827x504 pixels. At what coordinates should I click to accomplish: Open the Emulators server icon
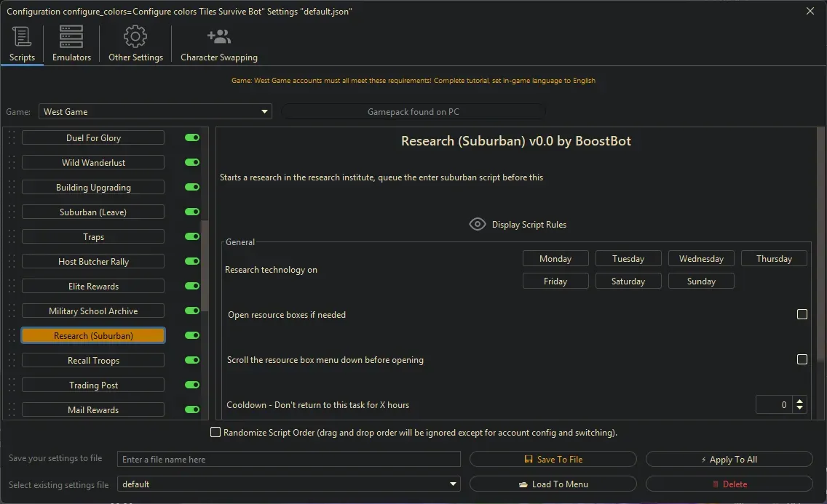click(x=71, y=36)
